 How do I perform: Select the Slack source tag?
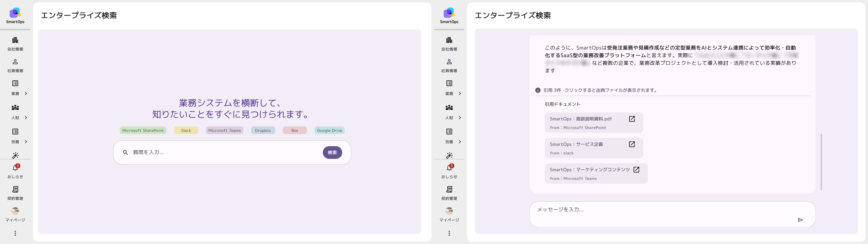(186, 131)
